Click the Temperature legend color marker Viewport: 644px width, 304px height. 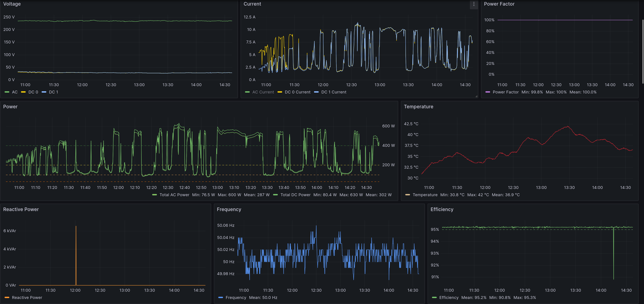coord(407,195)
